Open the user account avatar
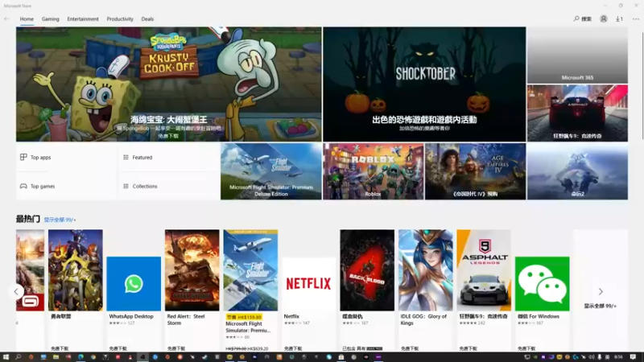Image resolution: width=644 pixels, height=362 pixels. 603,19
